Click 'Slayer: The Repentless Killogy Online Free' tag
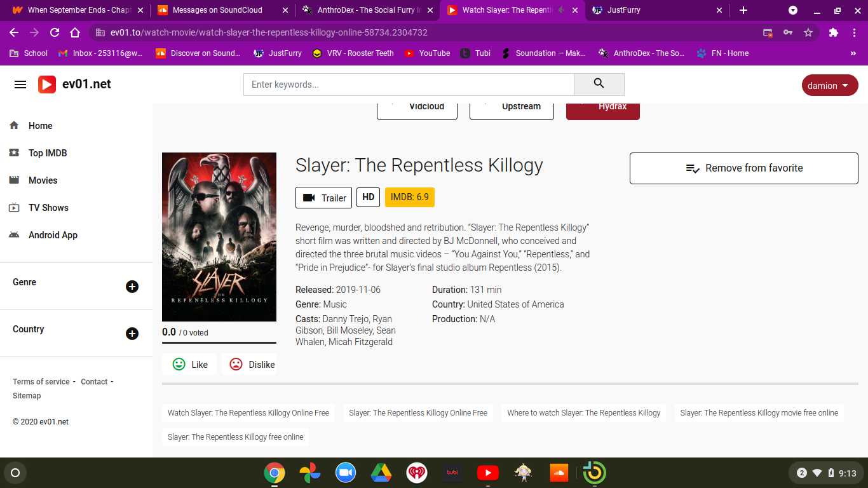 (418, 413)
